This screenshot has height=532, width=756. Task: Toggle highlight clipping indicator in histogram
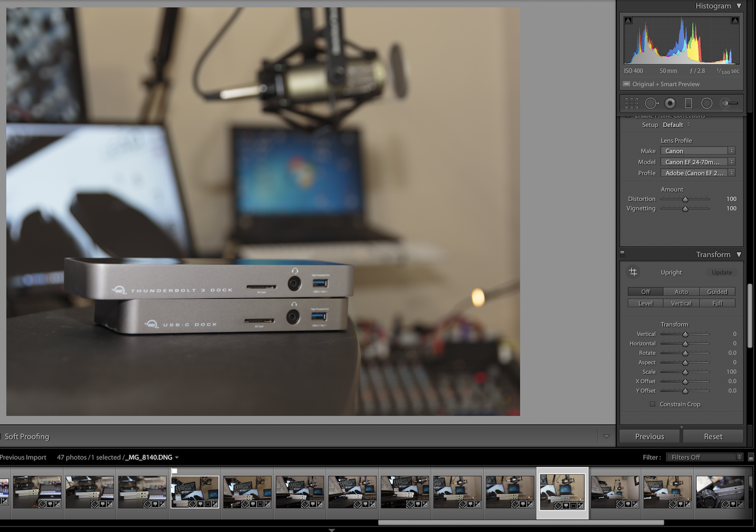coord(735,20)
